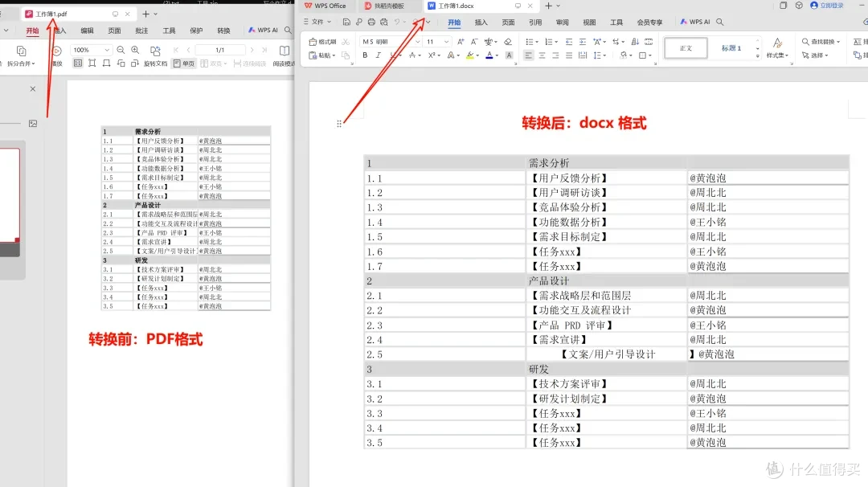Viewport: 868px width, 487px height.
Task: Click the image icon in the PDF side panel
Action: [33, 124]
